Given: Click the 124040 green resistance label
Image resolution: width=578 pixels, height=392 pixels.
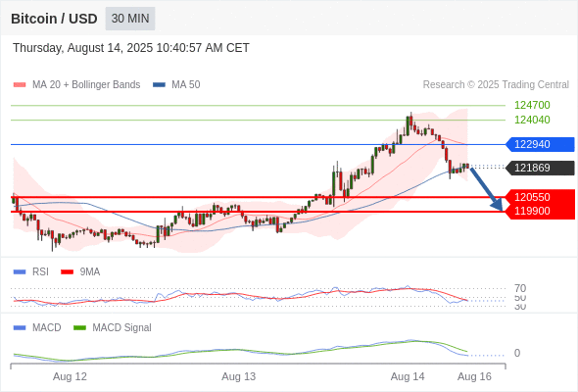Looking at the screenshot, I should 532,120.
